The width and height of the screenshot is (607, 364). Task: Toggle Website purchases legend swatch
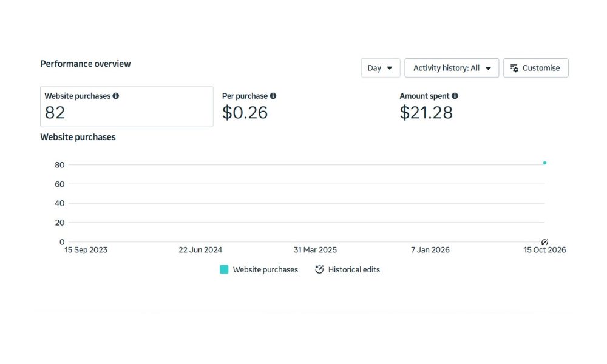click(224, 269)
